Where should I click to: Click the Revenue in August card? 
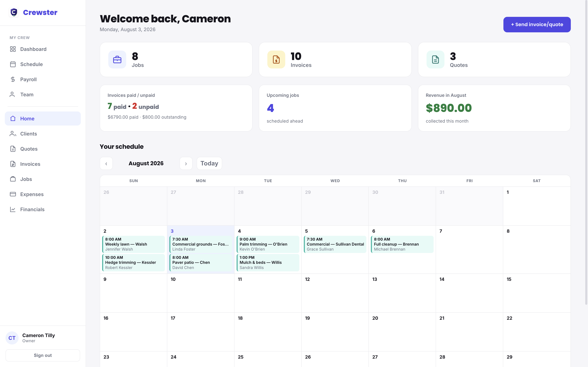[494, 108]
